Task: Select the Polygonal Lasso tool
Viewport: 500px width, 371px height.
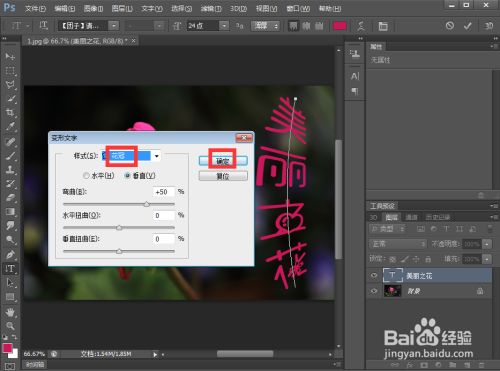Action: tap(10, 85)
